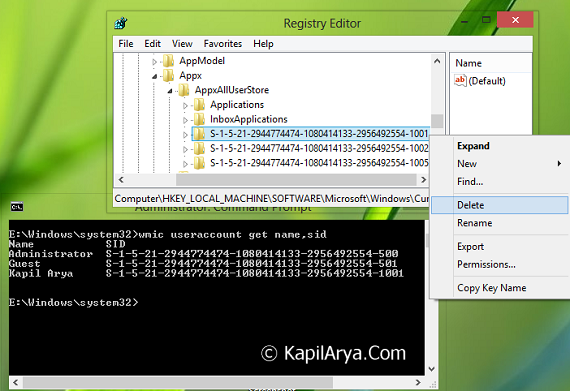The height and width of the screenshot is (391, 570).
Task: Click the tree pane vertical scrollbar thumb
Action: 437,121
